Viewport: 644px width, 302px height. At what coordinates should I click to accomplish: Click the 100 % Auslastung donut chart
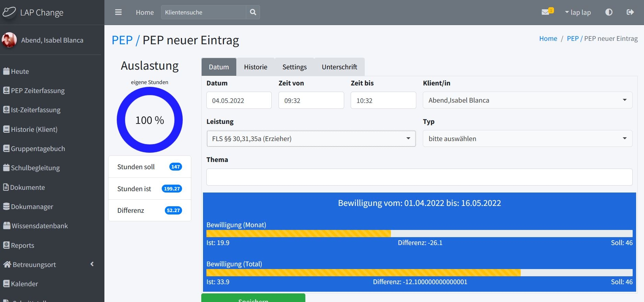click(x=150, y=120)
